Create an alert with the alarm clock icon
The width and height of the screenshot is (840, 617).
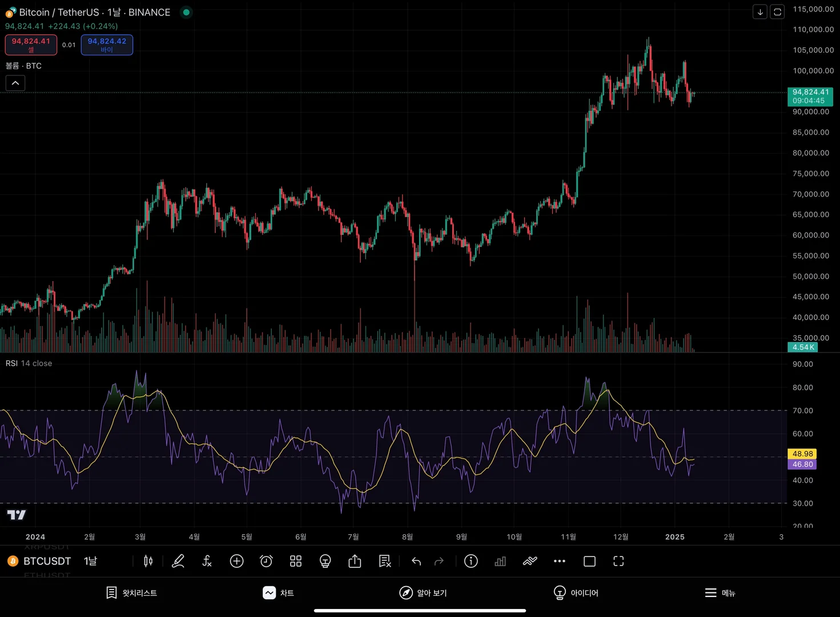click(266, 561)
